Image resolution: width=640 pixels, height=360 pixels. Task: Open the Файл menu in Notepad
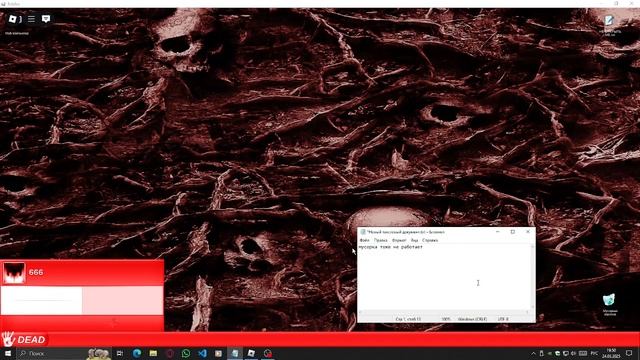[364, 240]
